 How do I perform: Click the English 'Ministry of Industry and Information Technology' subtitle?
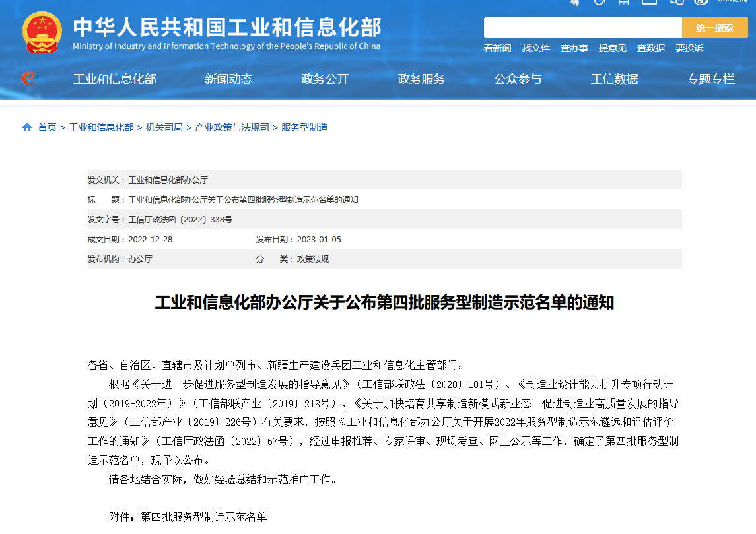coord(226,46)
